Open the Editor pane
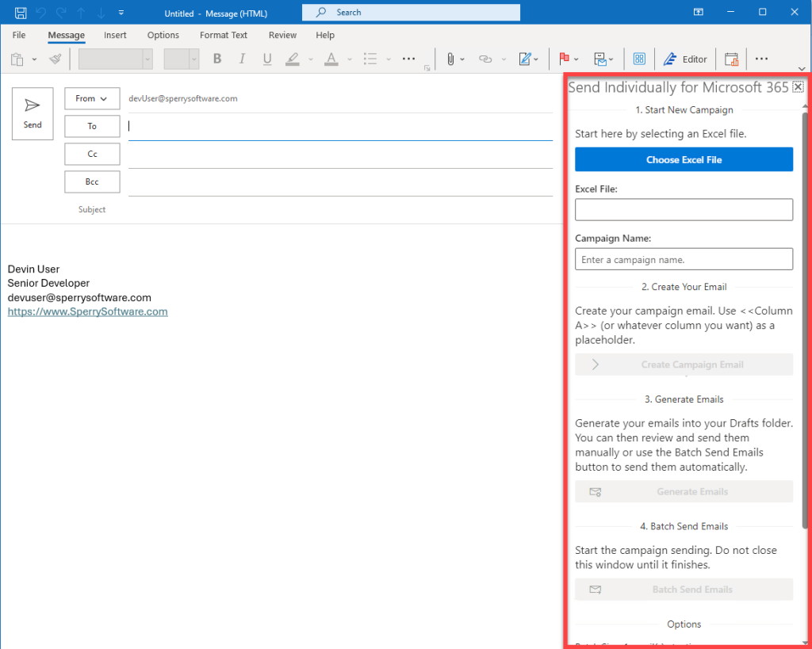The width and height of the screenshot is (812, 649). tap(685, 59)
